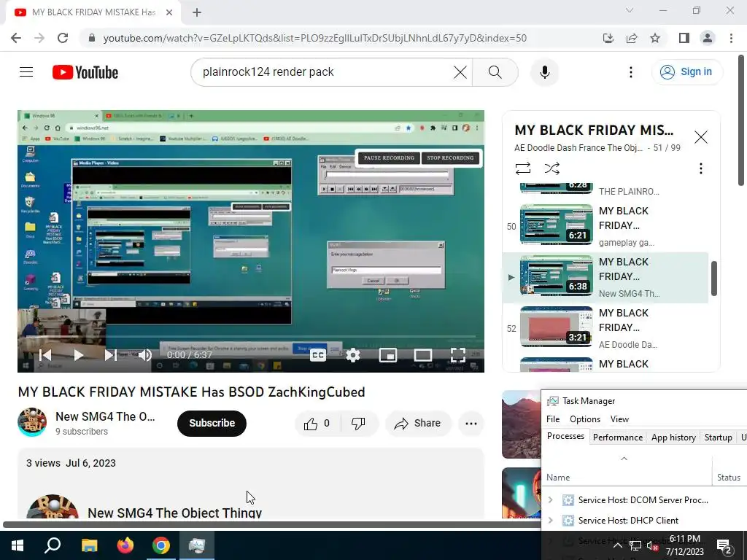Viewport: 747px width, 560px height.
Task: Open YouTube settings three-dot menu
Action: (631, 72)
